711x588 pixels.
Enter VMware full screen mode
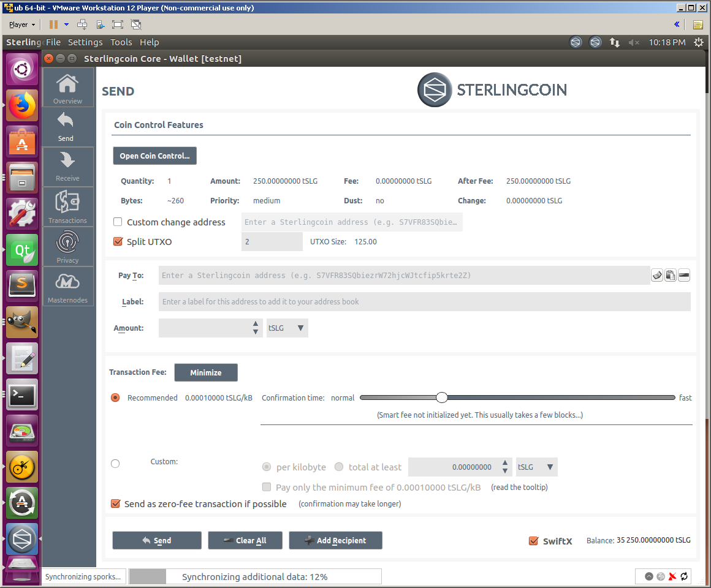(118, 24)
